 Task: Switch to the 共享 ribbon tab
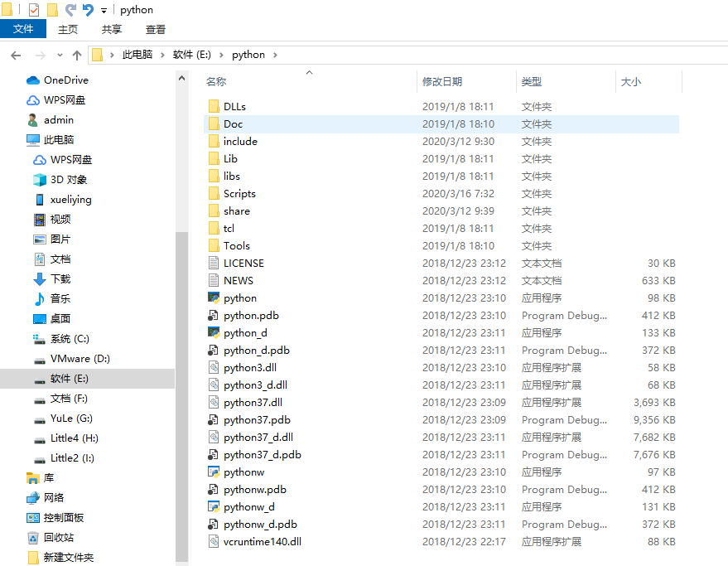coord(112,29)
